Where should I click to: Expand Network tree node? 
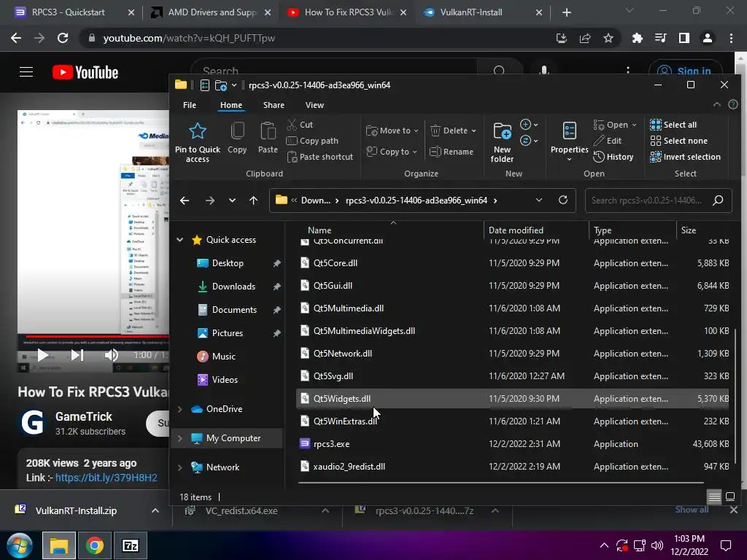pyautogui.click(x=179, y=467)
